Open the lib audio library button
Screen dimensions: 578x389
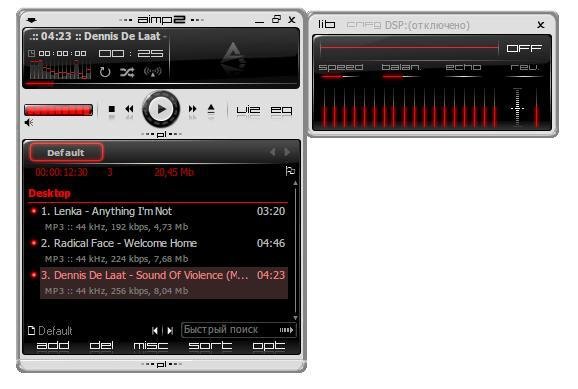[x=327, y=25]
